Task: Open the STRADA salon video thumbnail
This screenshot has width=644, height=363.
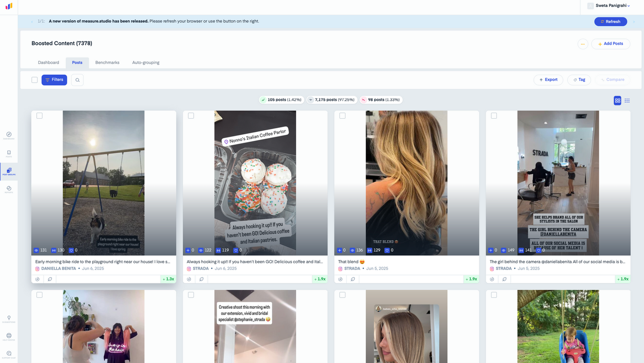Action: [558, 183]
